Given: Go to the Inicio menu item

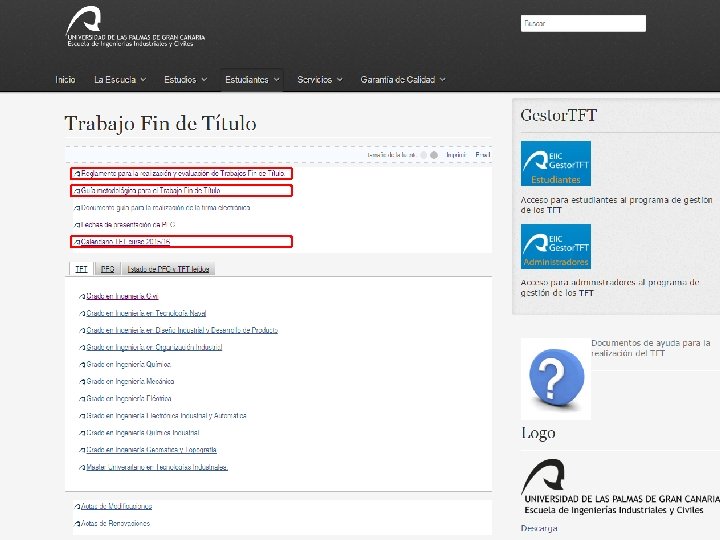Looking at the screenshot, I should point(65,79).
